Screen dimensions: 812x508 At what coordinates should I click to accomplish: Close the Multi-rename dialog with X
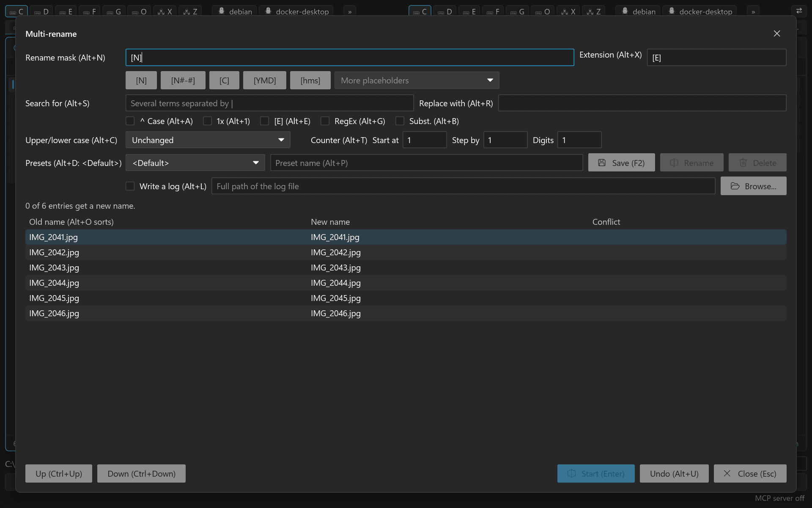coord(777,33)
